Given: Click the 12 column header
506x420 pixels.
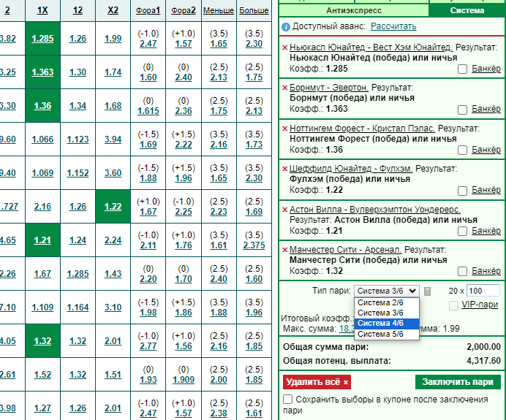Looking at the screenshot, I should 78,10.
